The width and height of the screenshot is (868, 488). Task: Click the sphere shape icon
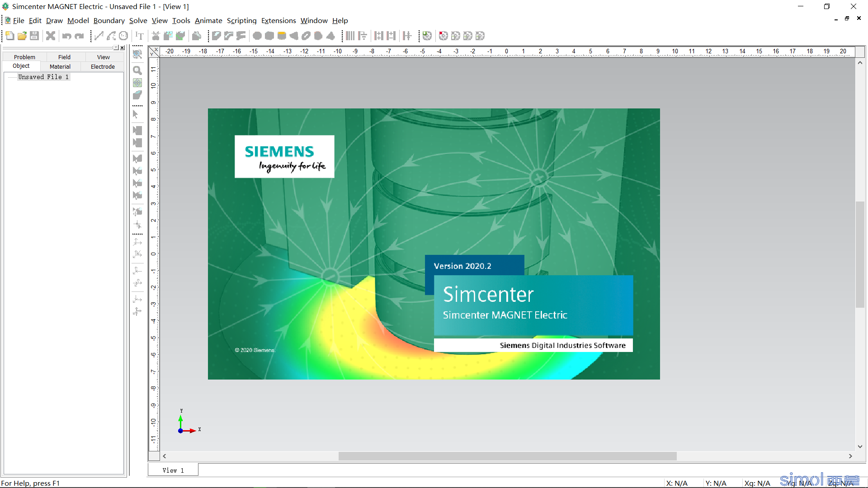click(257, 36)
